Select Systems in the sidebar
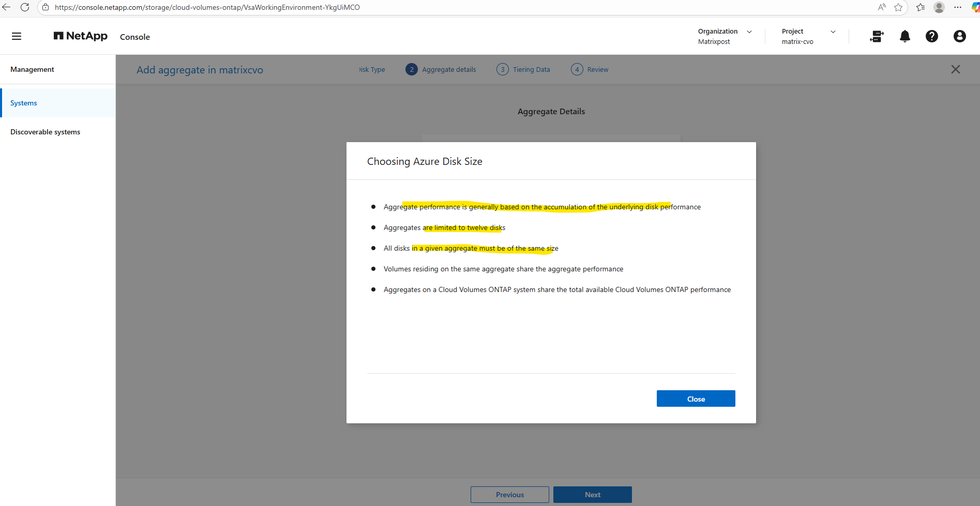 pyautogui.click(x=58, y=103)
